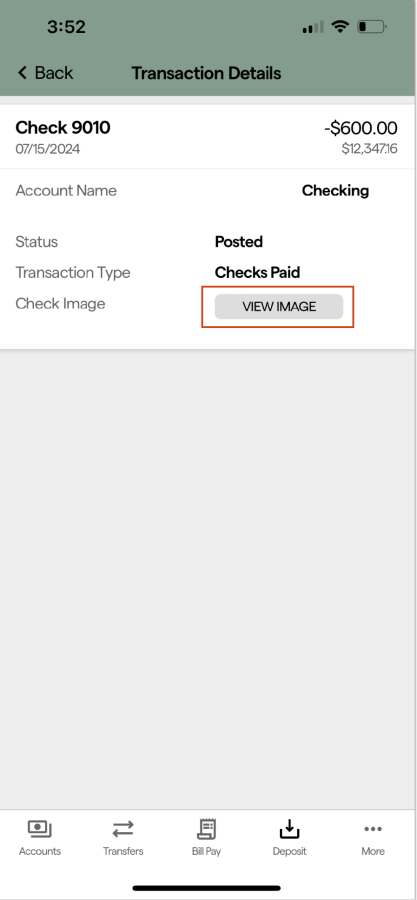Tap the Transaction Details header title
The image size is (417, 900).
click(206, 73)
